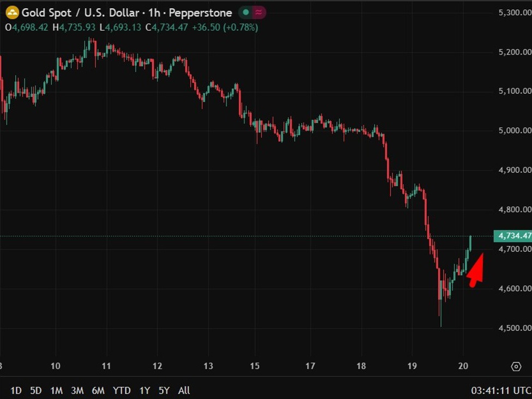This screenshot has width=532, height=399.
Task: Switch to the 5D timeframe tab
Action: click(35, 391)
